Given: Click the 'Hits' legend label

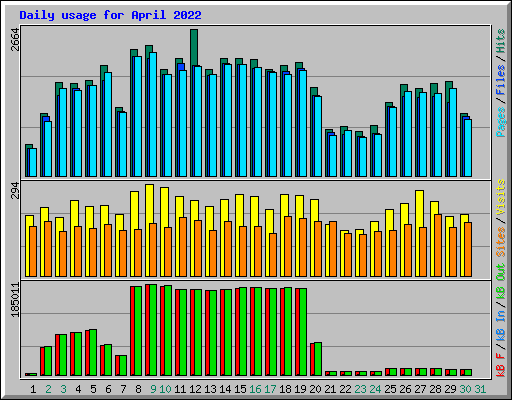Looking at the screenshot, I should tap(500, 41).
